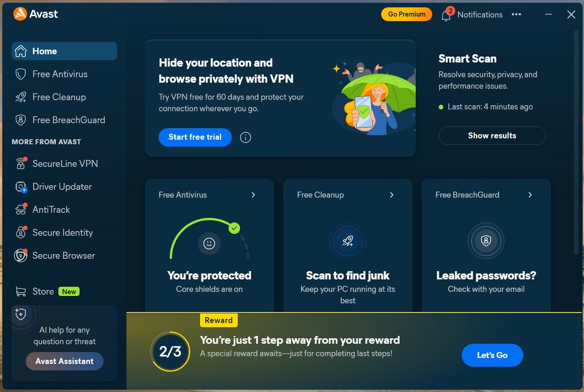The width and height of the screenshot is (584, 392).
Task: Select Free Antivirus in the sidebar
Action: pos(64,74)
